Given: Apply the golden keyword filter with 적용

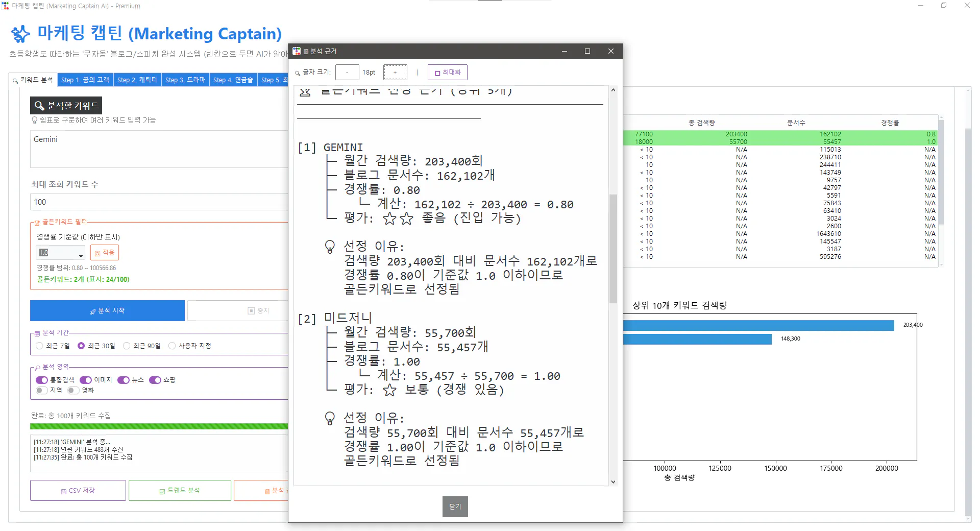Looking at the screenshot, I should coord(105,253).
